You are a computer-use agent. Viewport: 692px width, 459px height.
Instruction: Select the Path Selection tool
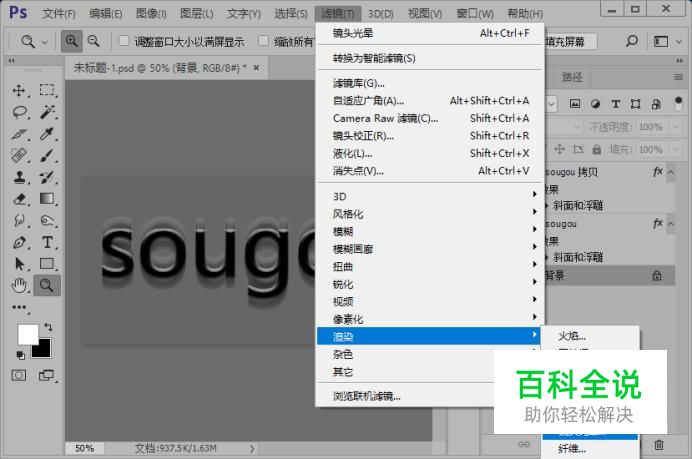pyautogui.click(x=19, y=264)
